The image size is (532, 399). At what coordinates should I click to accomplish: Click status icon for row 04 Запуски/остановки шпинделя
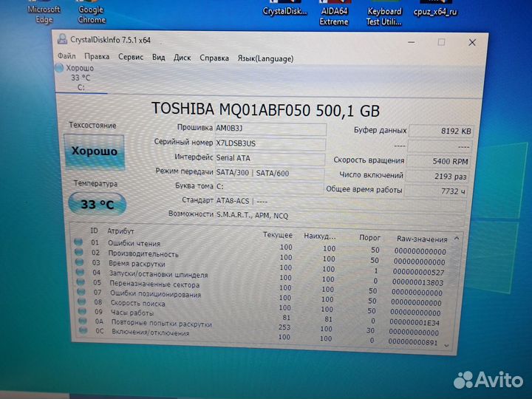80,272
